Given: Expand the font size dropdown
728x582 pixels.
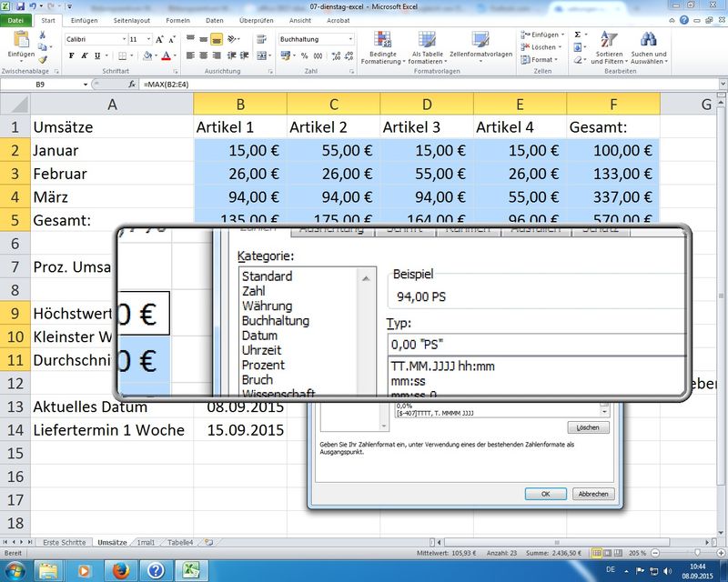Looking at the screenshot, I should (147, 40).
